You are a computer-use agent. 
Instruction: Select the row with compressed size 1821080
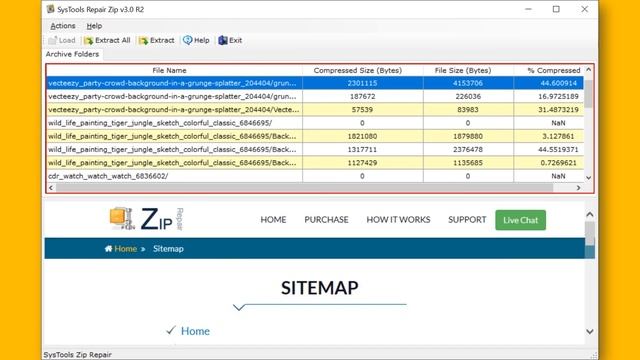click(x=315, y=136)
